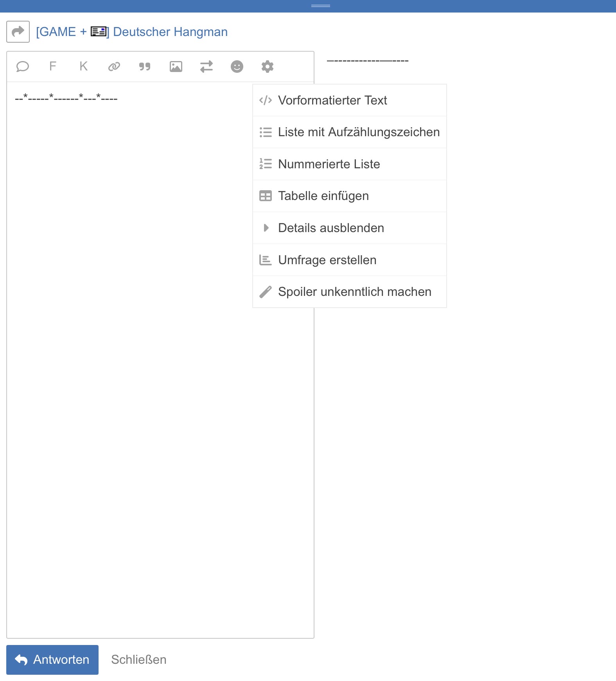This screenshot has width=616, height=681.
Task: Close the options menu via gear icon
Action: click(268, 67)
